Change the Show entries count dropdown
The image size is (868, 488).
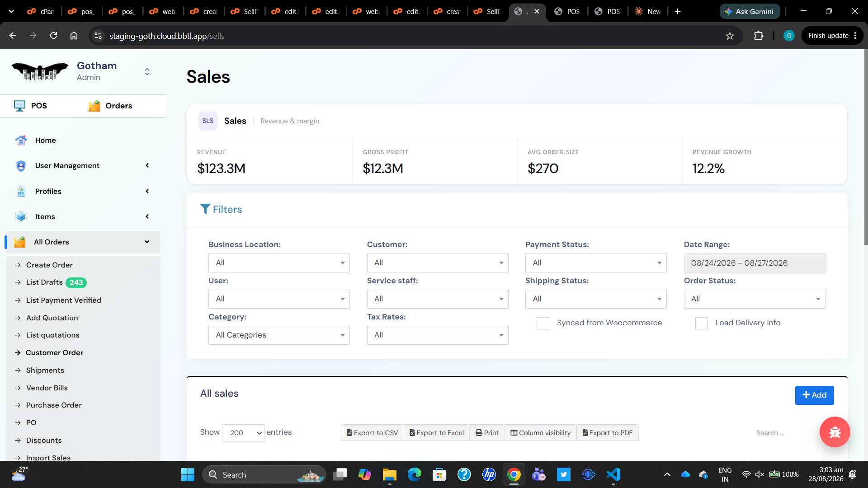click(243, 433)
